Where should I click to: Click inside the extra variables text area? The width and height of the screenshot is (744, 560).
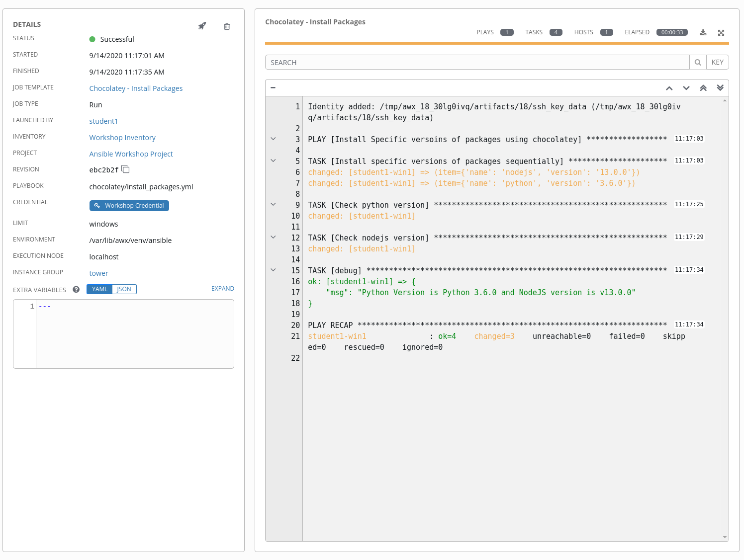coord(135,334)
